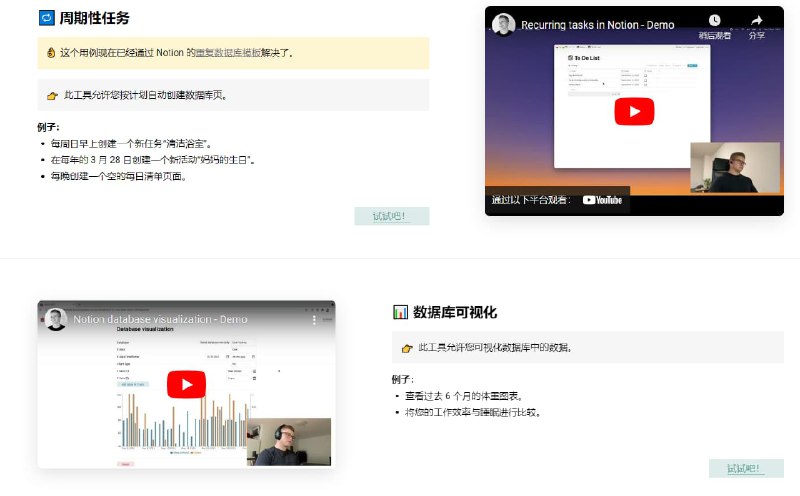Click the bullet about 每日清单页面
This screenshot has height=496, width=800.
click(x=118, y=176)
